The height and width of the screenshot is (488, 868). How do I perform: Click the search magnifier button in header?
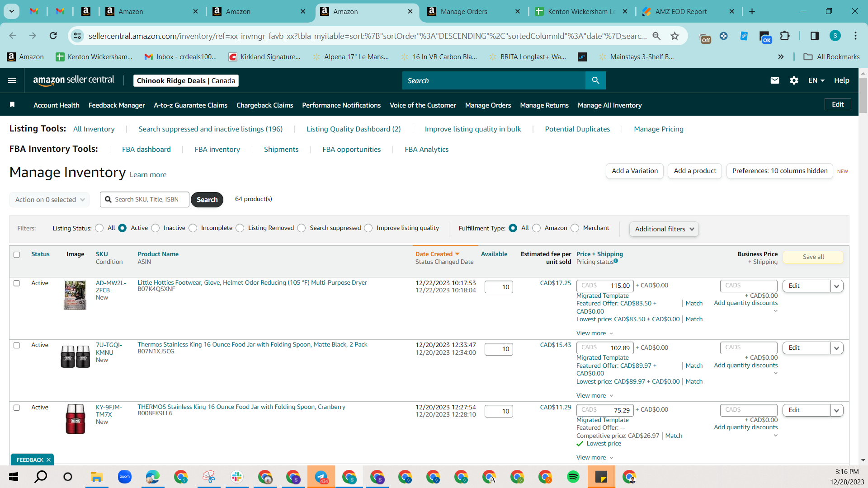(x=595, y=80)
